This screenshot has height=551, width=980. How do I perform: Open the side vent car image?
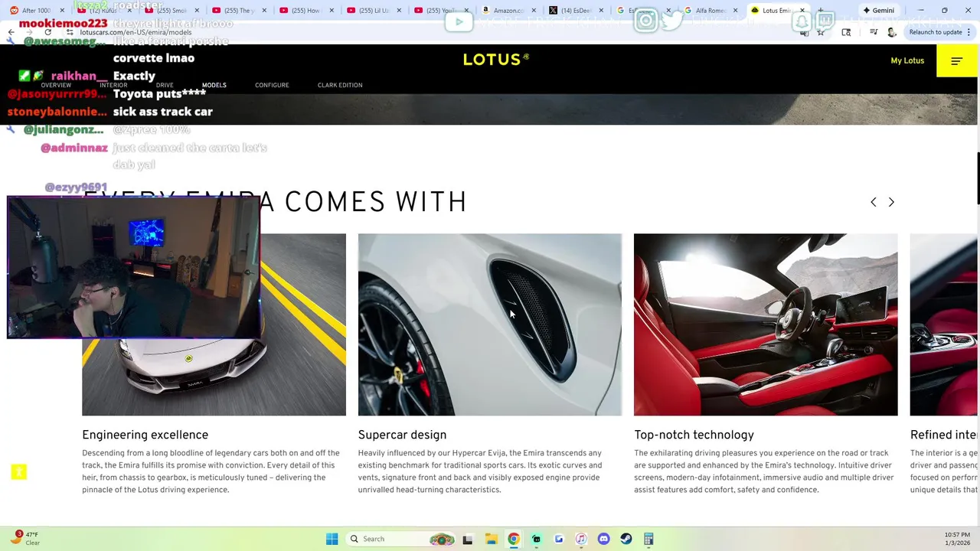(x=490, y=324)
